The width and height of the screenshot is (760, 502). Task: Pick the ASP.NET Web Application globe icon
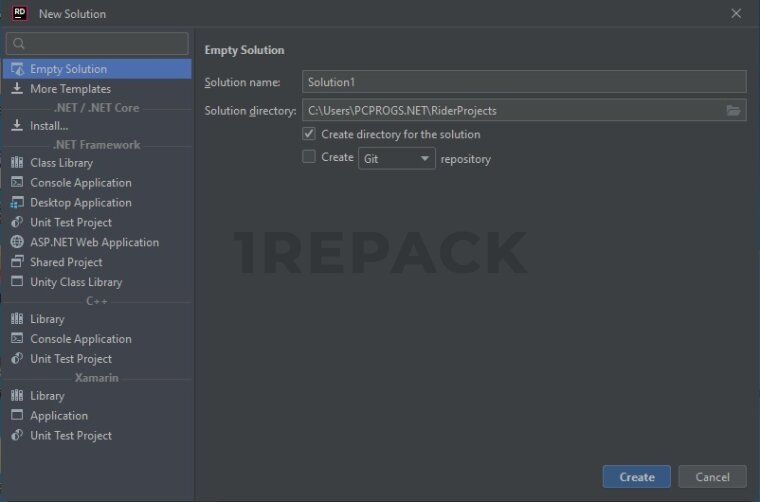pyautogui.click(x=17, y=242)
